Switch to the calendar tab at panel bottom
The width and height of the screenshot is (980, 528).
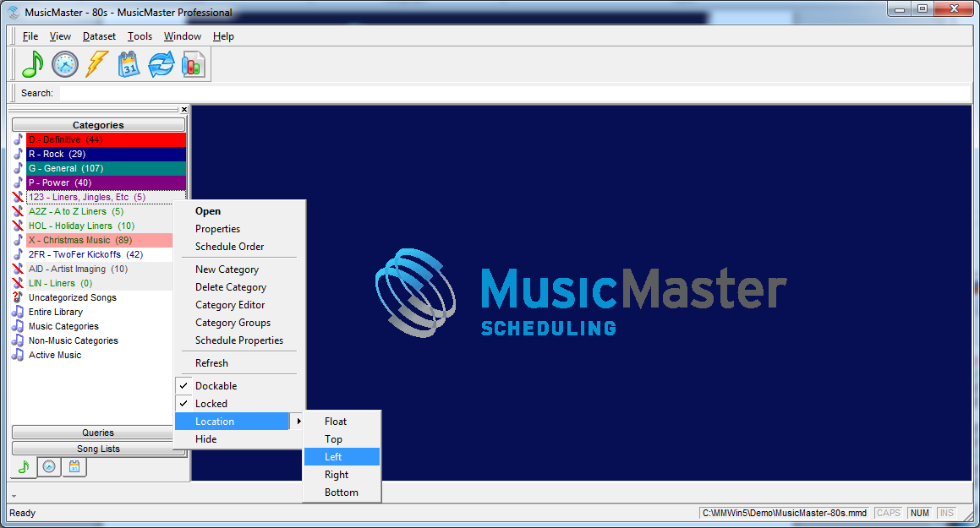(x=74, y=466)
